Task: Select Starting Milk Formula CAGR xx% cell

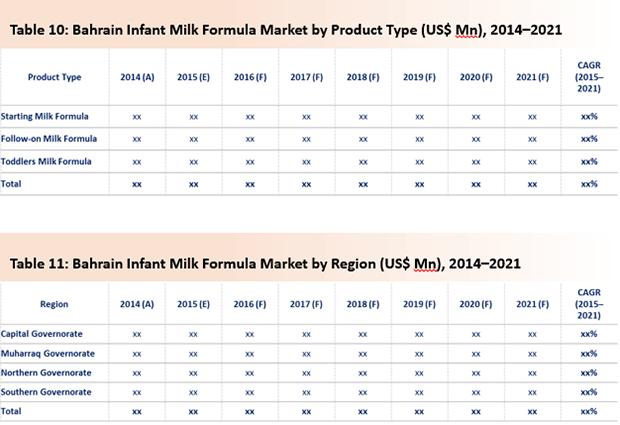Action: [589, 117]
